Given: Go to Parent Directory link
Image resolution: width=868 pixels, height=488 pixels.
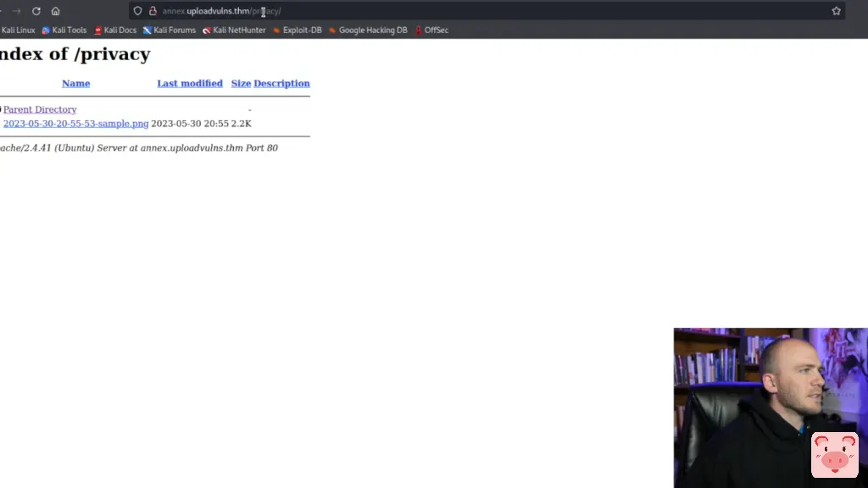Looking at the screenshot, I should [40, 109].
